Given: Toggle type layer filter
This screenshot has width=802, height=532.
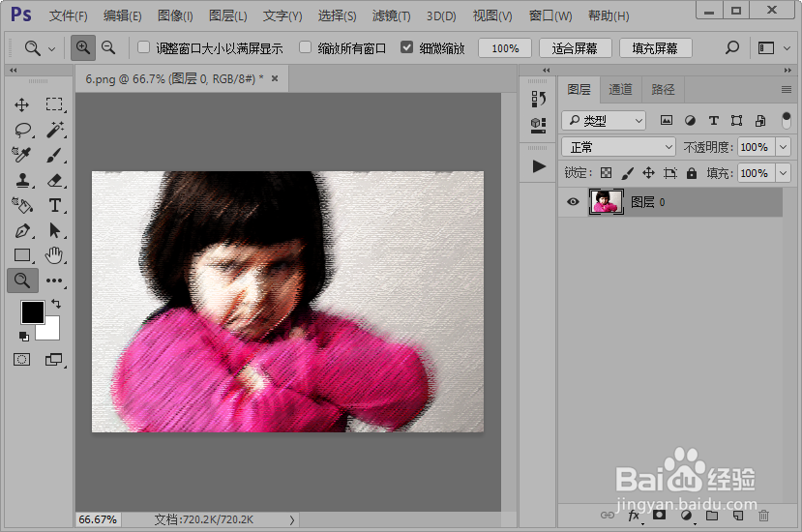Looking at the screenshot, I should click(x=714, y=120).
